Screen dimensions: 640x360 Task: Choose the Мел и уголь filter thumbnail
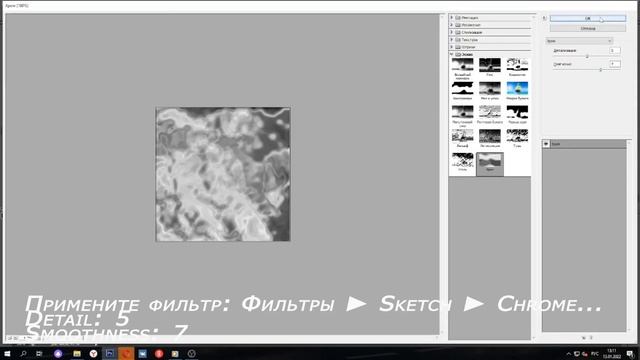tap(490, 91)
